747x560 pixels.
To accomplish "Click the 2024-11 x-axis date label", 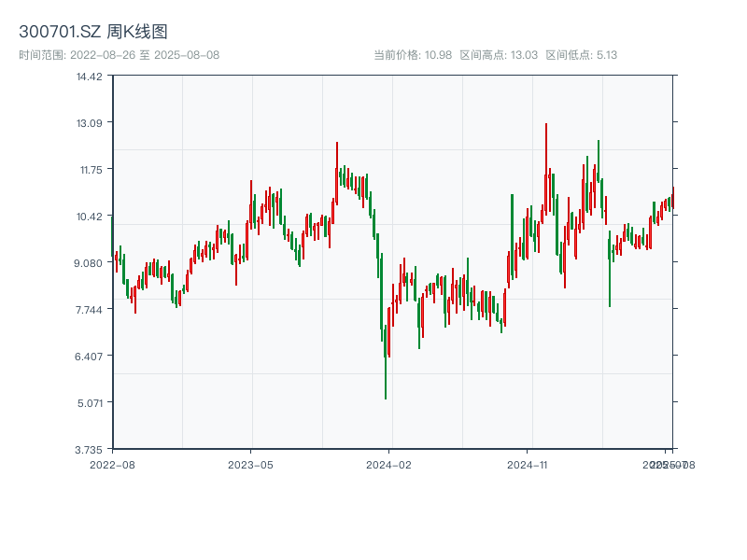I will 528,464.
